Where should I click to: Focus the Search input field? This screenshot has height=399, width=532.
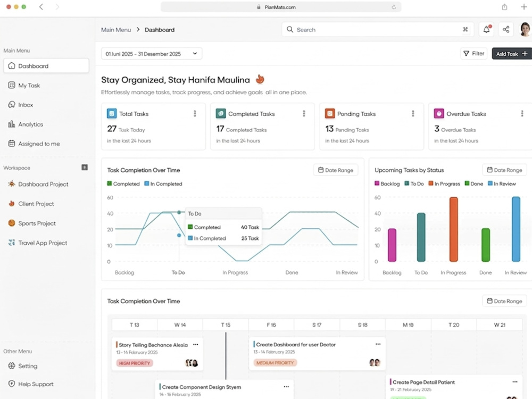point(378,29)
